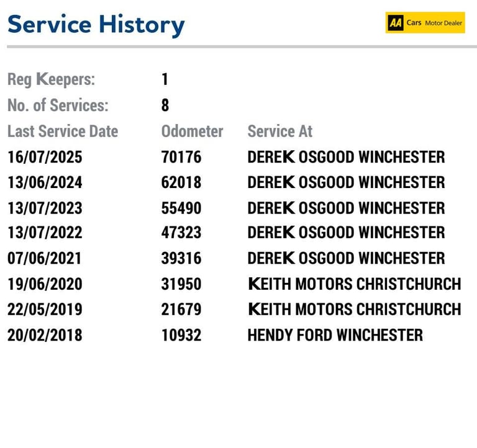
Task: Click odometer reading 62018
Action: [181, 182]
